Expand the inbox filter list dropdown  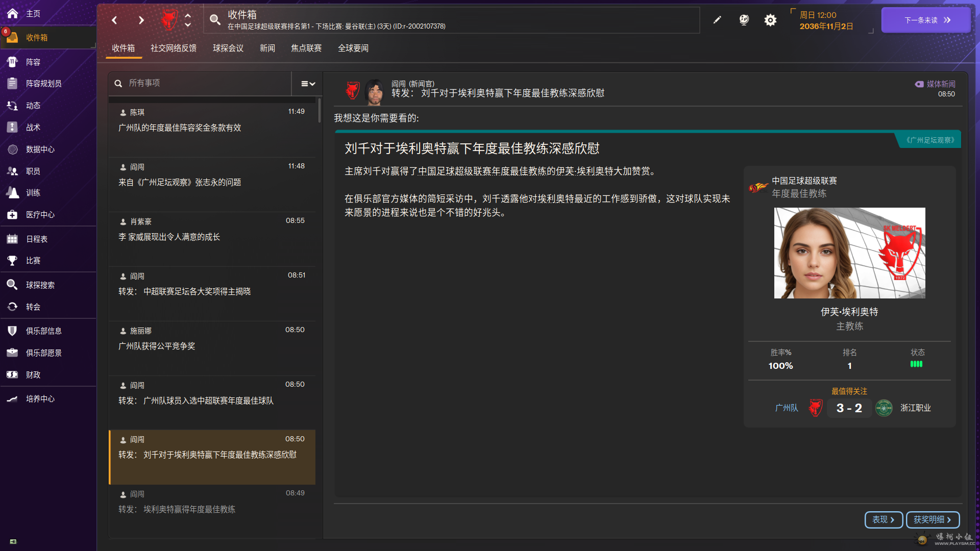coord(308,84)
